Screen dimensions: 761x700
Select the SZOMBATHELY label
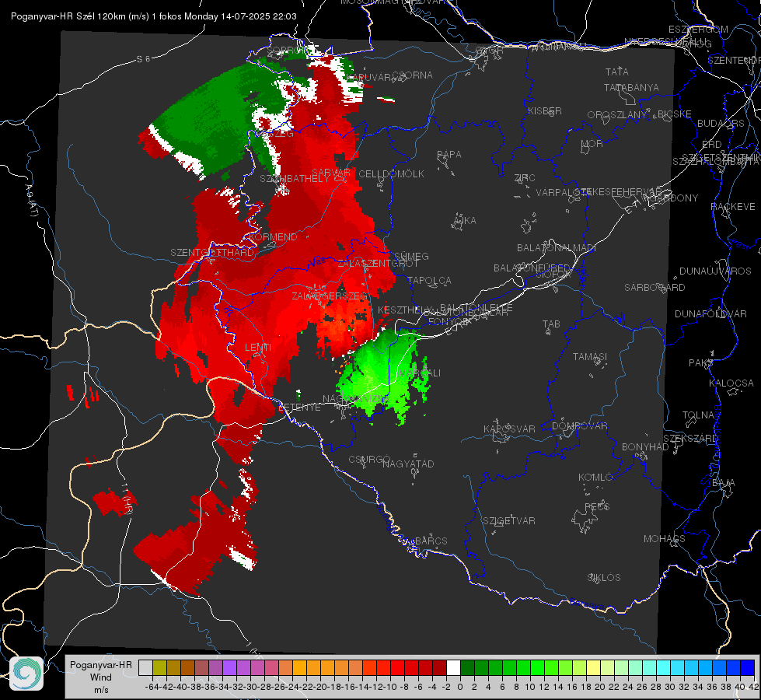[295, 179]
